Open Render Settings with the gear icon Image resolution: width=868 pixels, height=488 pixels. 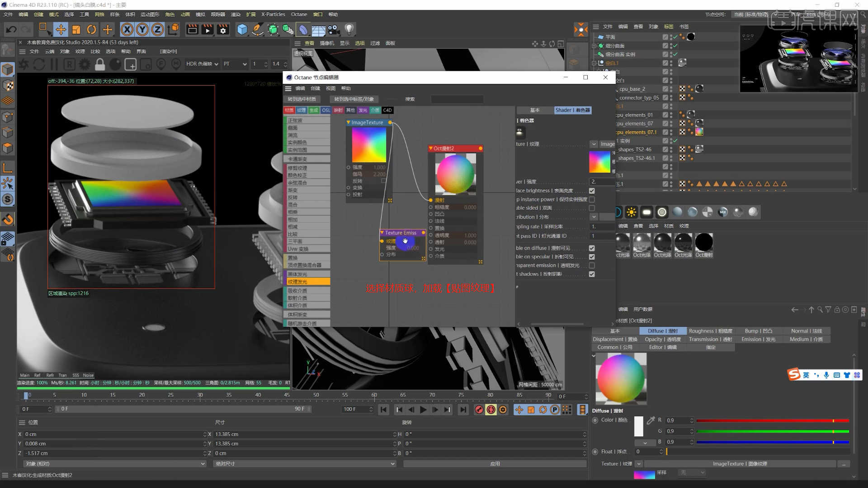pos(223,29)
